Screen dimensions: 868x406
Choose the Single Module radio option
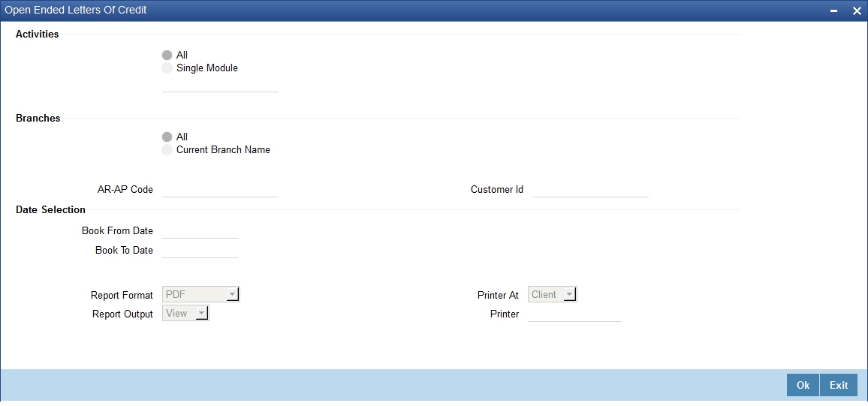tap(167, 68)
